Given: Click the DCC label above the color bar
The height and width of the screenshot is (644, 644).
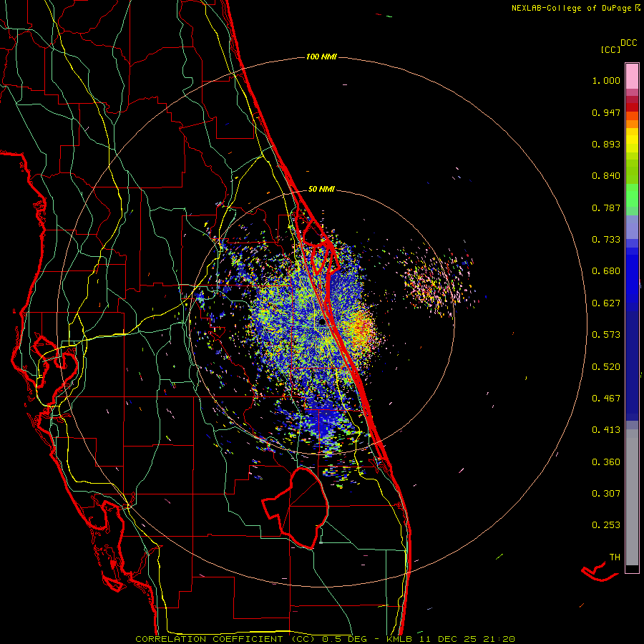Looking at the screenshot, I should [629, 43].
